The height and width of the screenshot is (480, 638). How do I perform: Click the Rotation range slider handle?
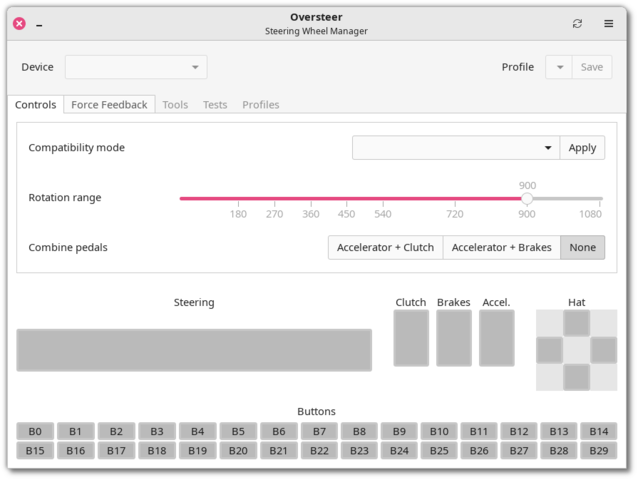click(527, 199)
